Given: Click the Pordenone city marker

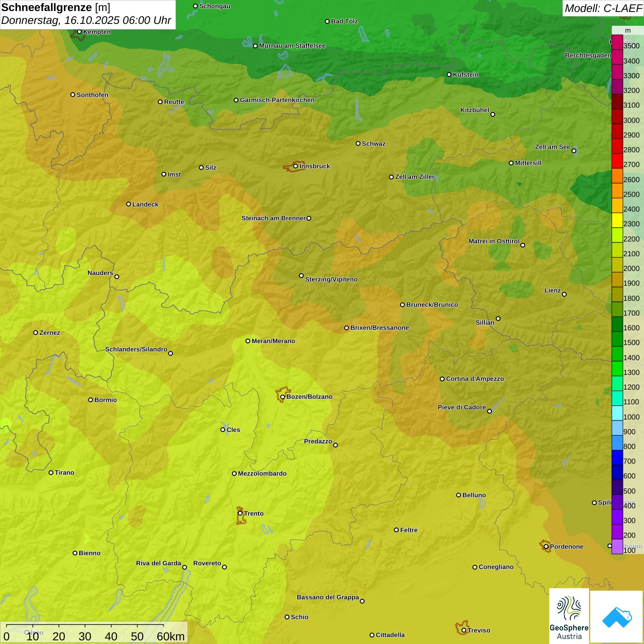Looking at the screenshot, I should (546, 546).
